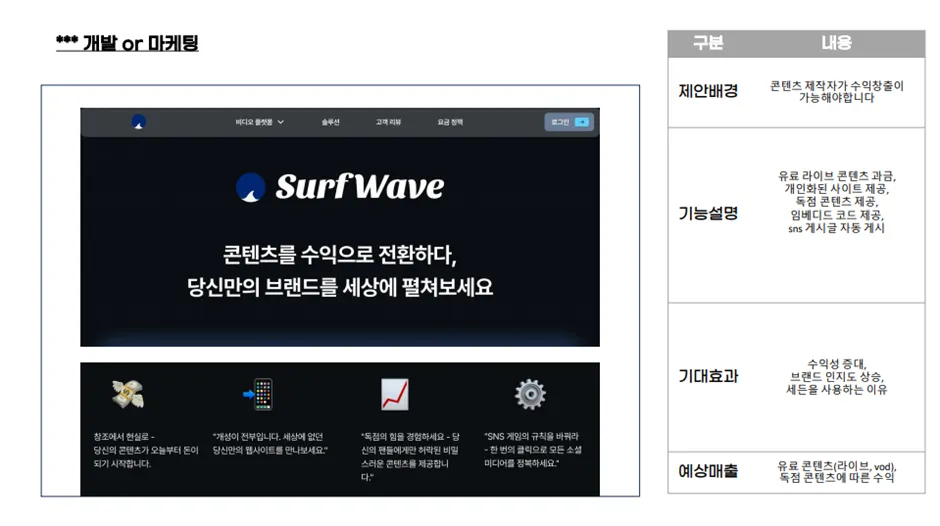This screenshot has height=526, width=940.
Task: Click the line 당신만의 브랜드를 세상에 펼쳐보세요
Action: [340, 287]
